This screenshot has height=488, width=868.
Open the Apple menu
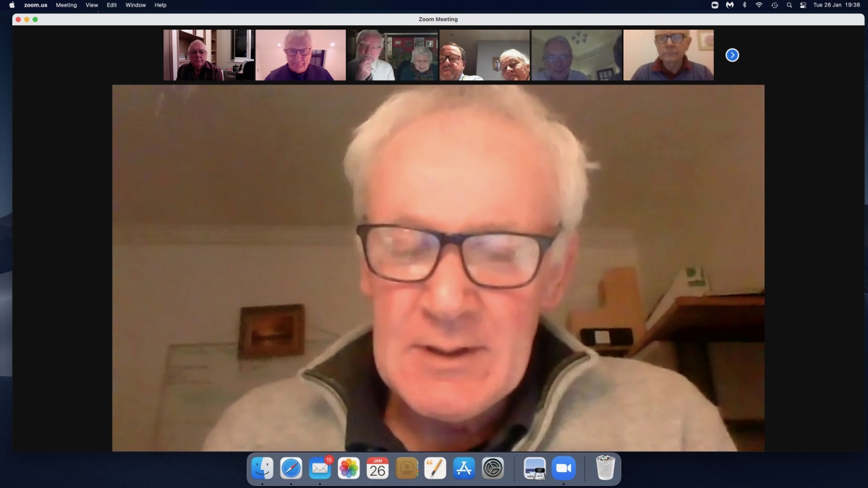click(x=12, y=5)
